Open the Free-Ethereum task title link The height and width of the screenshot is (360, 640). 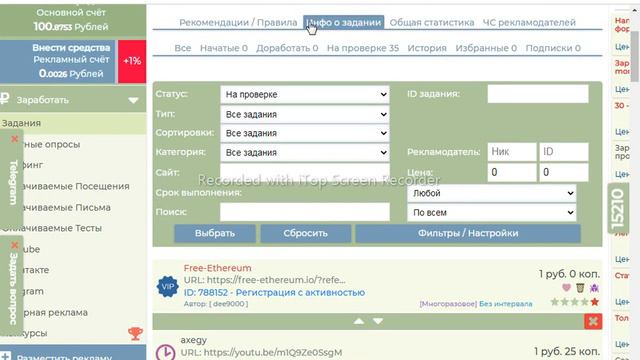tap(218, 268)
